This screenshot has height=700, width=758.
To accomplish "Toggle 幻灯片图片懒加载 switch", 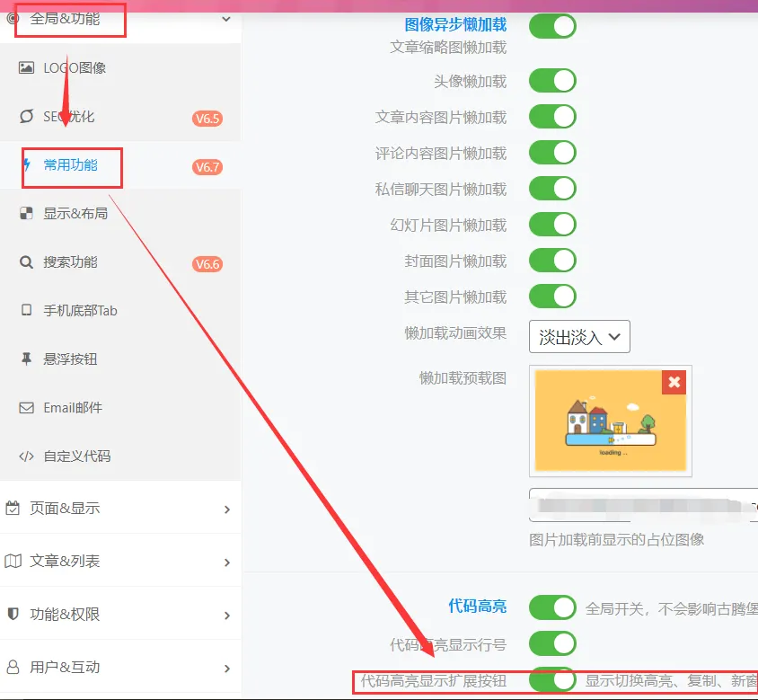I will click(x=552, y=225).
